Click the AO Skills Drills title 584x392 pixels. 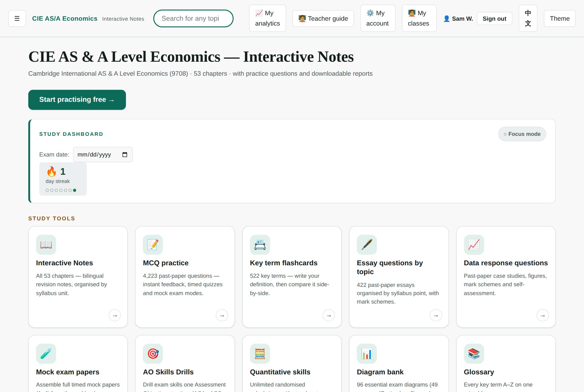[x=168, y=372]
